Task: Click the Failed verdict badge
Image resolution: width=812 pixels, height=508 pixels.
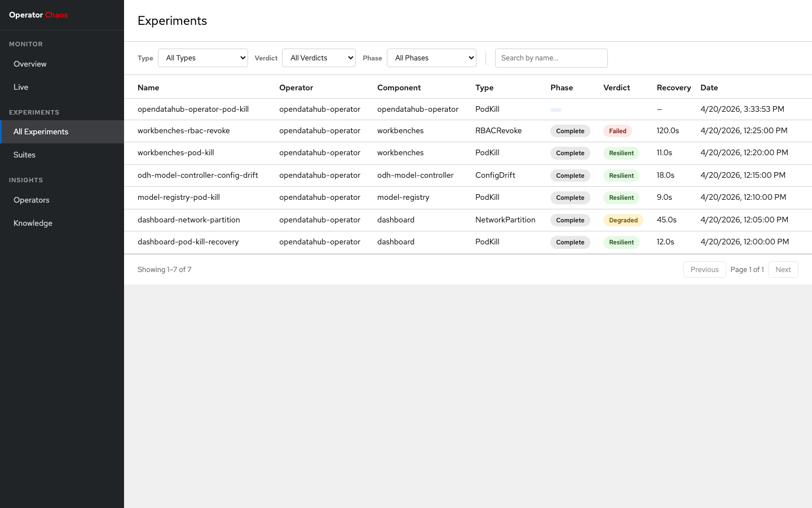Action: tap(617, 131)
